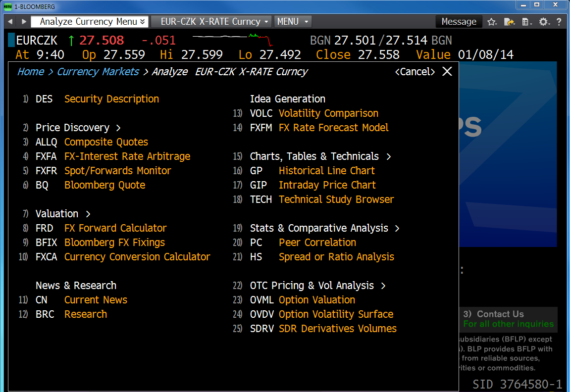Open FXFA FX-Interest Rate Arbitrage
Viewport: 570px width, 392px height.
point(113,156)
